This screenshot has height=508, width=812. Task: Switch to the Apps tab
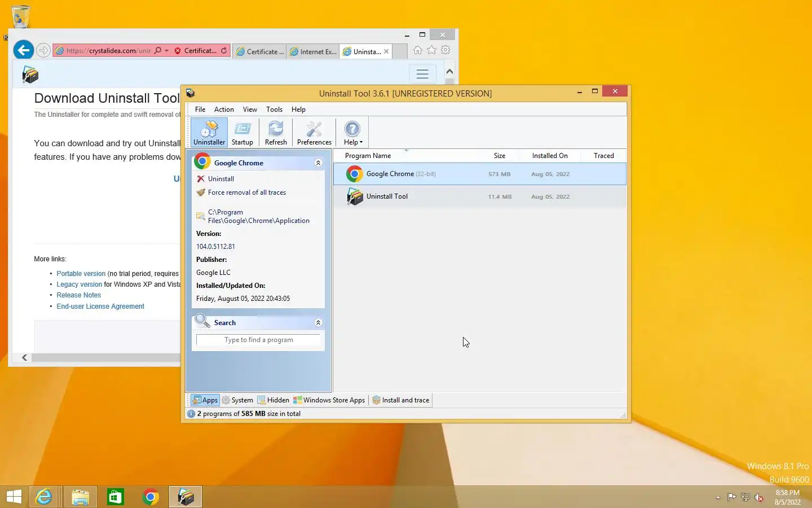click(x=205, y=400)
